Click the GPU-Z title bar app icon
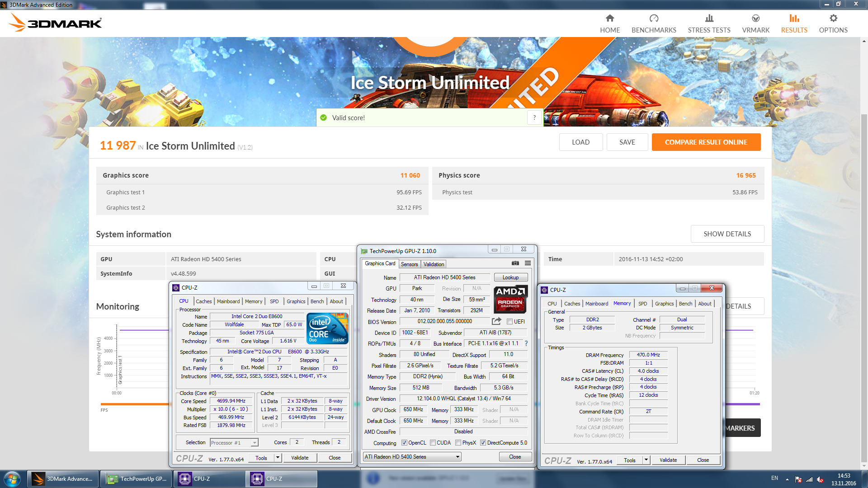The height and width of the screenshot is (488, 868). pyautogui.click(x=364, y=251)
